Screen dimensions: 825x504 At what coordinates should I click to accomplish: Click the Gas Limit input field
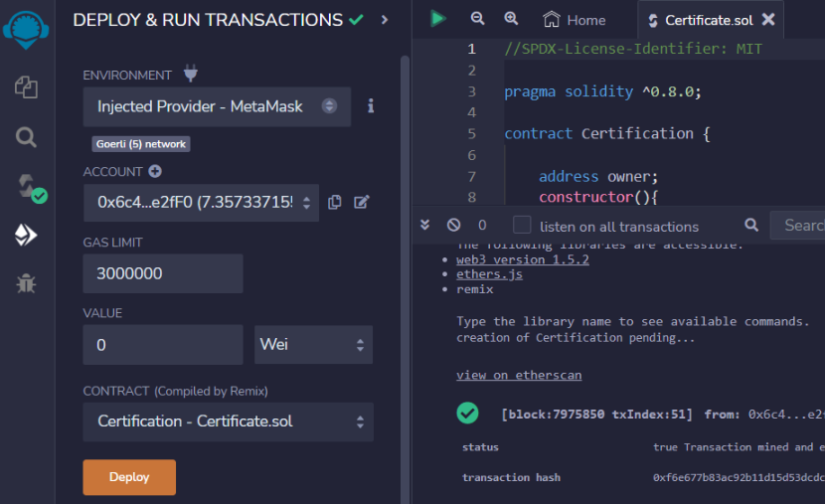(x=162, y=273)
